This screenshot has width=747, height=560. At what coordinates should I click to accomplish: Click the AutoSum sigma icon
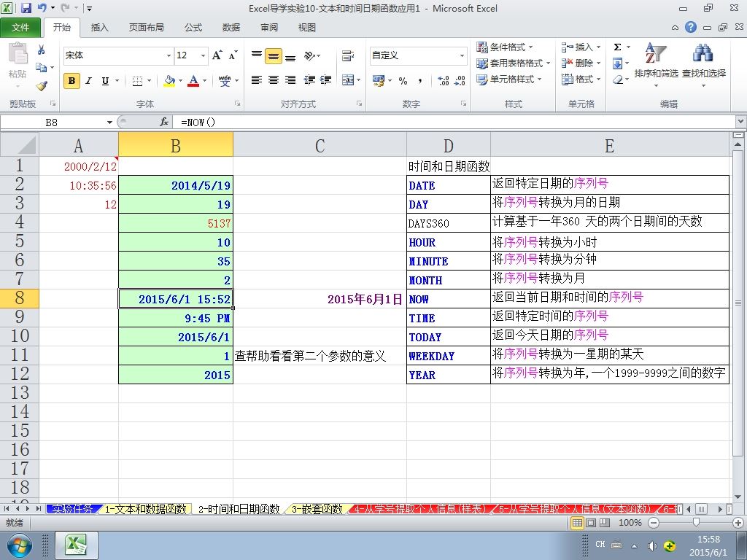(x=617, y=47)
